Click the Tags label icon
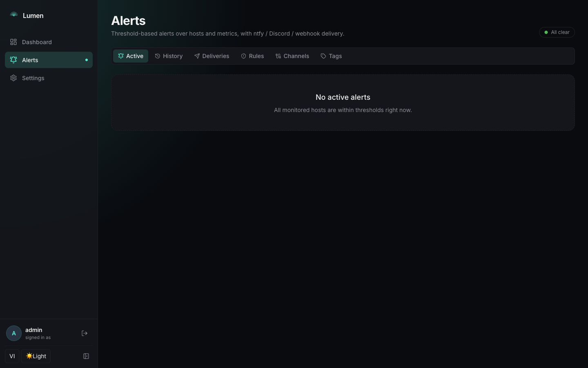Screen dimensions: 588x368 tap(323, 56)
